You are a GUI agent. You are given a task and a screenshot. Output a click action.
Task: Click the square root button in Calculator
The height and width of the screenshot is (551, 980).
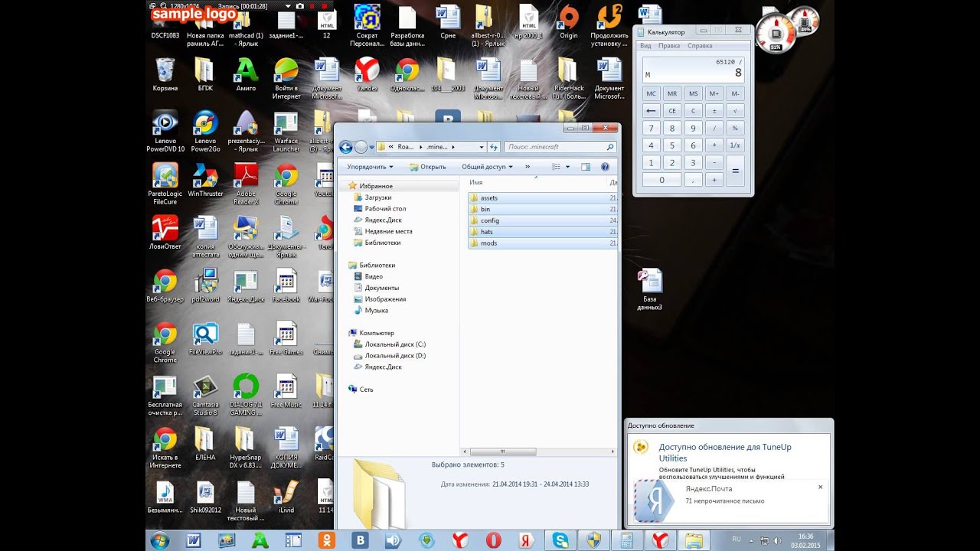coord(735,111)
